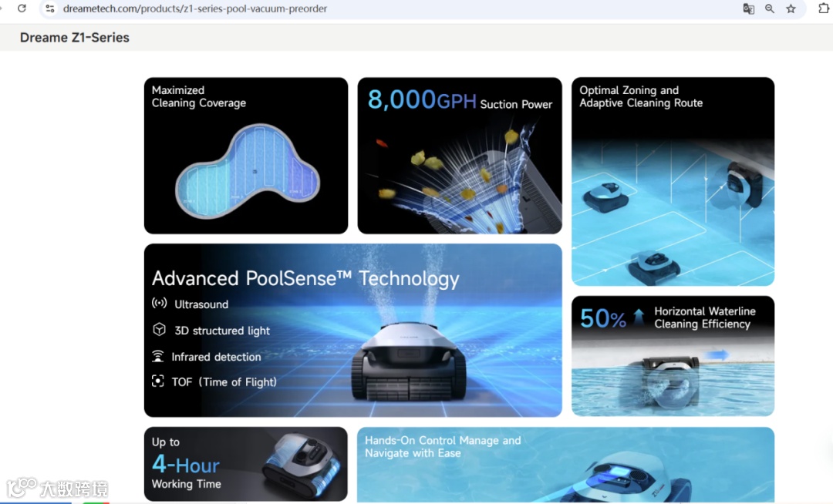Open the 8,000GPH Suction Power card

(x=460, y=156)
